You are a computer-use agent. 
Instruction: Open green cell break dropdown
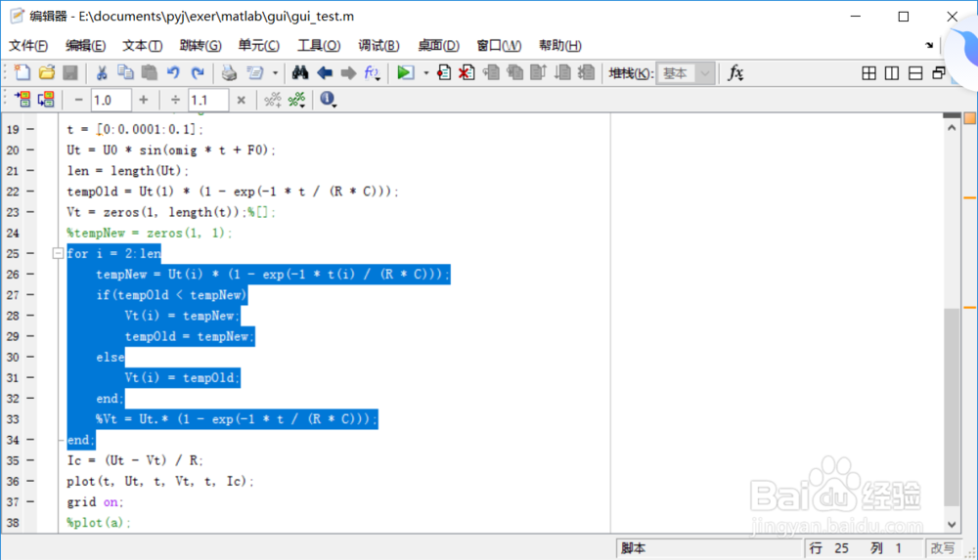297,100
